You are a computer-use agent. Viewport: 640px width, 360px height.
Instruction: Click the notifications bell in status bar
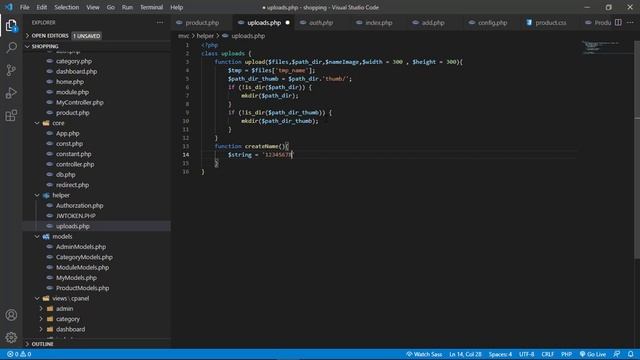coord(631,354)
